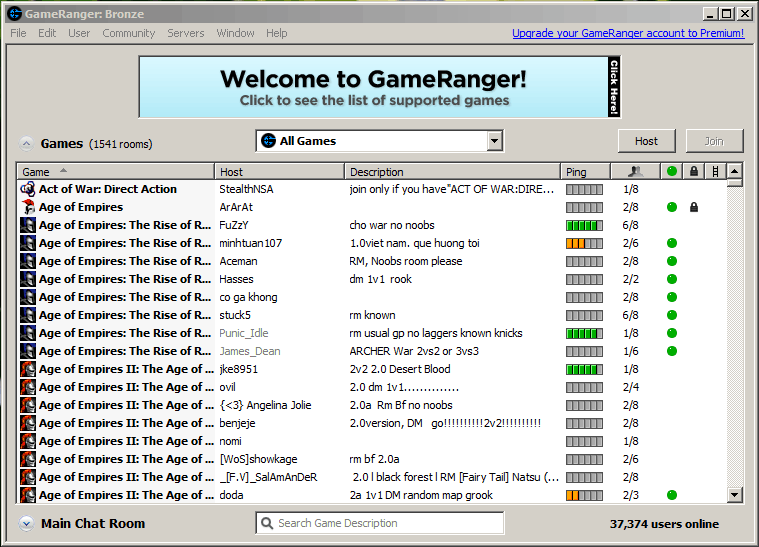Open the Edit menu
Viewport: 759px width, 547px height.
47,33
